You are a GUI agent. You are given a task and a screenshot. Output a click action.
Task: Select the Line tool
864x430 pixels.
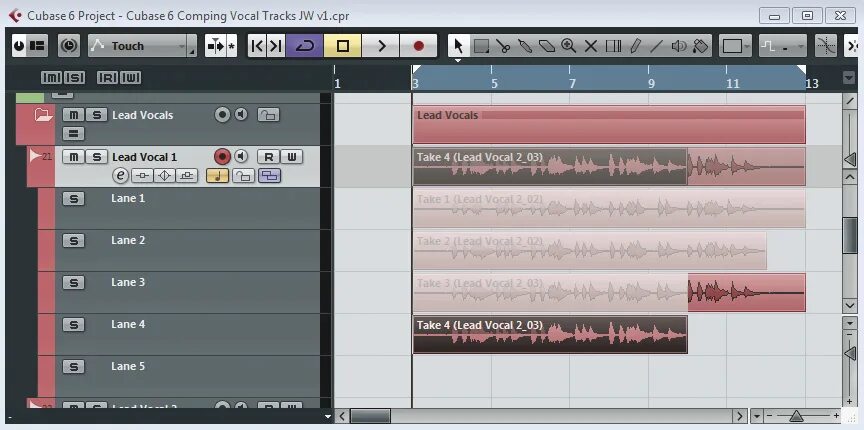[x=656, y=46]
